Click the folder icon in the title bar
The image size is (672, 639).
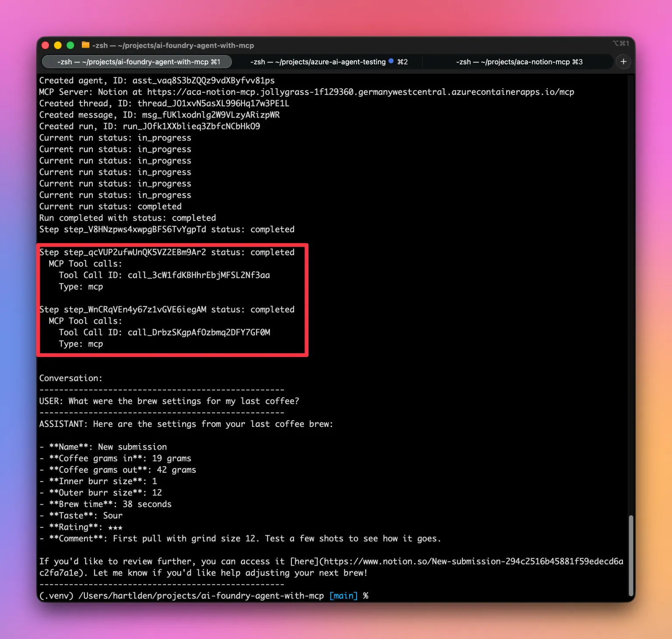click(85, 45)
